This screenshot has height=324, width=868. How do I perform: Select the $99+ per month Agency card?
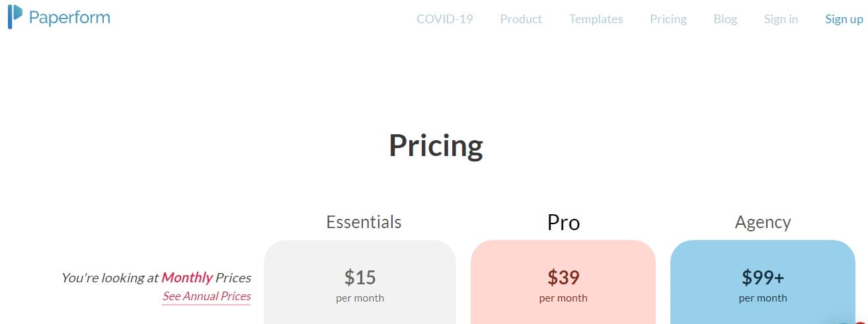click(x=763, y=284)
